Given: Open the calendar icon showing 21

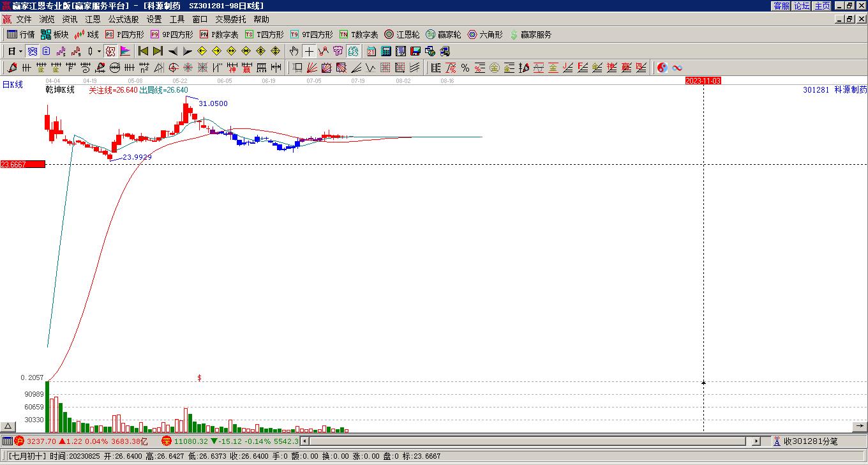Looking at the screenshot, I should [371, 51].
